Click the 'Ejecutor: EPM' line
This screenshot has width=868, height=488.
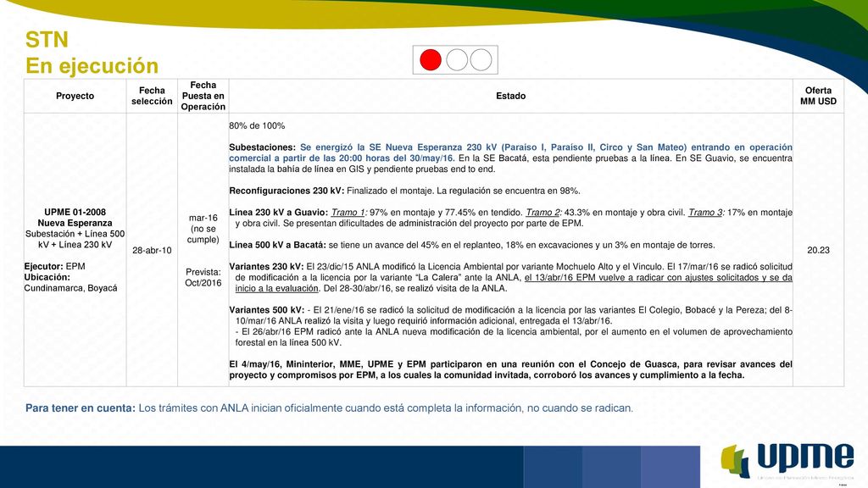55,266
